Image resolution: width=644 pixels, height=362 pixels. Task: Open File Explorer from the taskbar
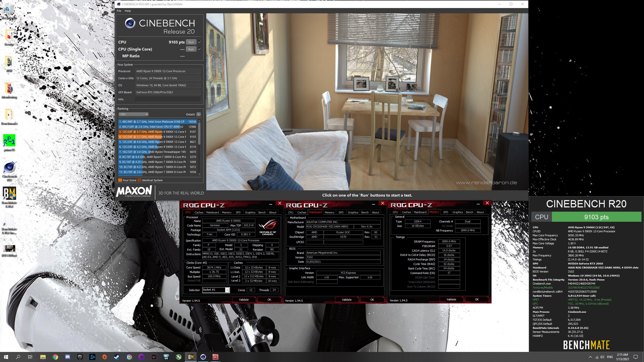(x=43, y=357)
